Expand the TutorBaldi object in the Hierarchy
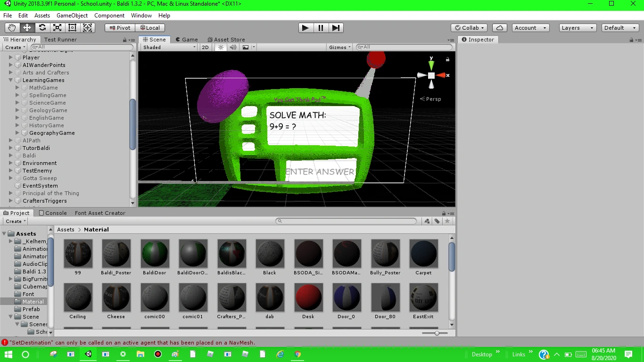The width and height of the screenshot is (644, 362). pos(11,148)
